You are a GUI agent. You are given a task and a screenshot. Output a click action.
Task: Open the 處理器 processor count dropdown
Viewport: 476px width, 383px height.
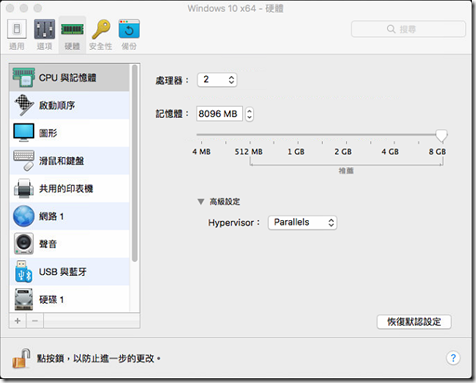[217, 80]
